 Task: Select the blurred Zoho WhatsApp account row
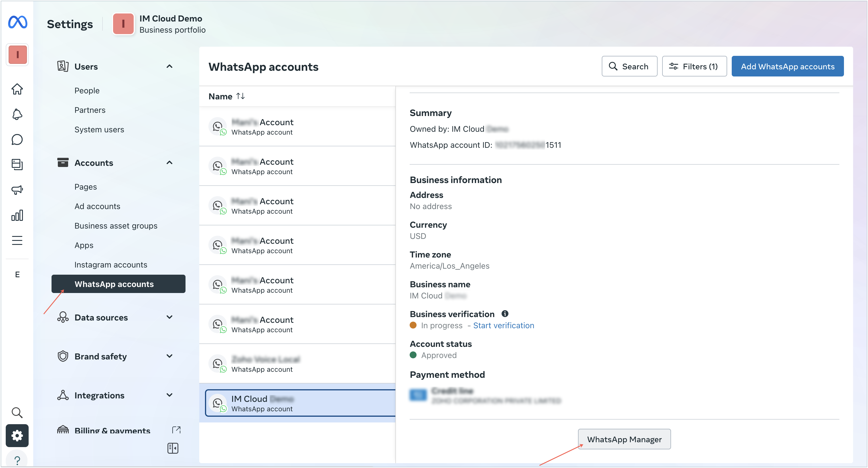[297, 363]
